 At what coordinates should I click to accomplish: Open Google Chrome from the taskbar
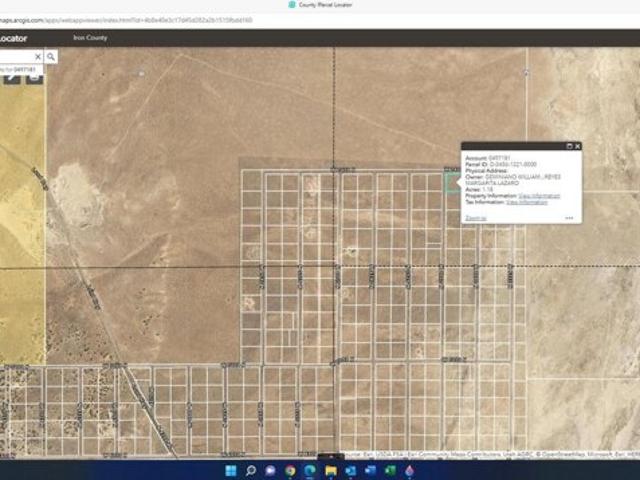(290, 470)
